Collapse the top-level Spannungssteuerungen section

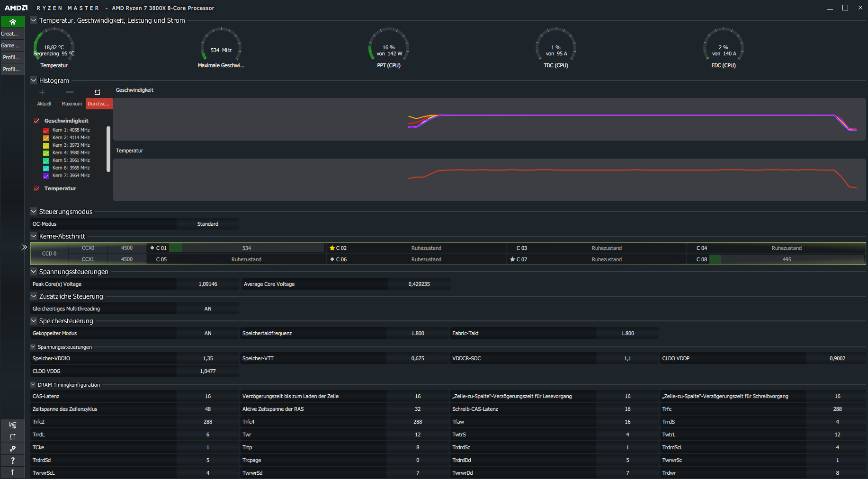pyautogui.click(x=34, y=272)
